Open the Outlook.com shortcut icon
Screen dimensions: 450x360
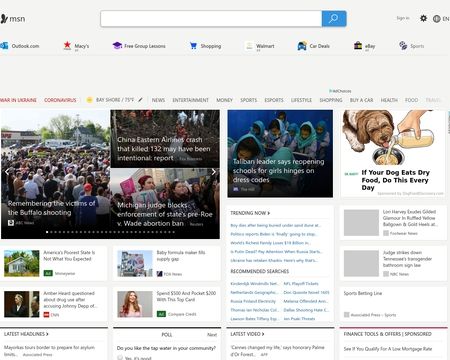coord(4,46)
